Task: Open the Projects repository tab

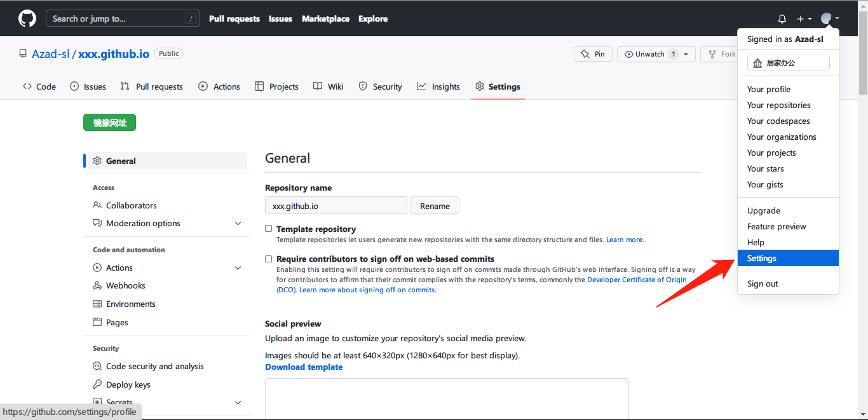Action: click(x=276, y=86)
